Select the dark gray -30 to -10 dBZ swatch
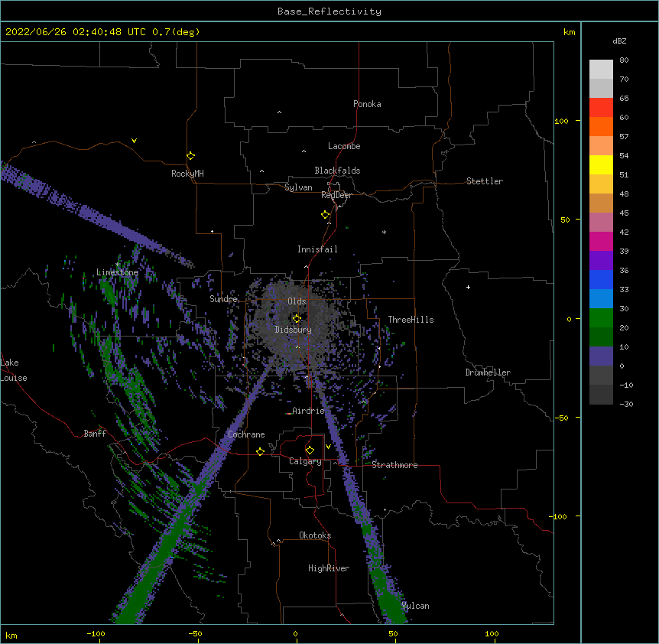This screenshot has height=644, width=659. 601,395
